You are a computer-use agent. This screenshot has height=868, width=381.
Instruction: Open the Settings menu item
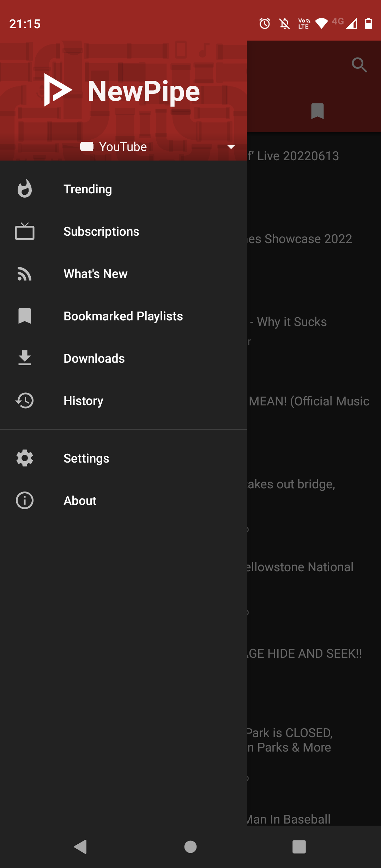tap(123, 458)
